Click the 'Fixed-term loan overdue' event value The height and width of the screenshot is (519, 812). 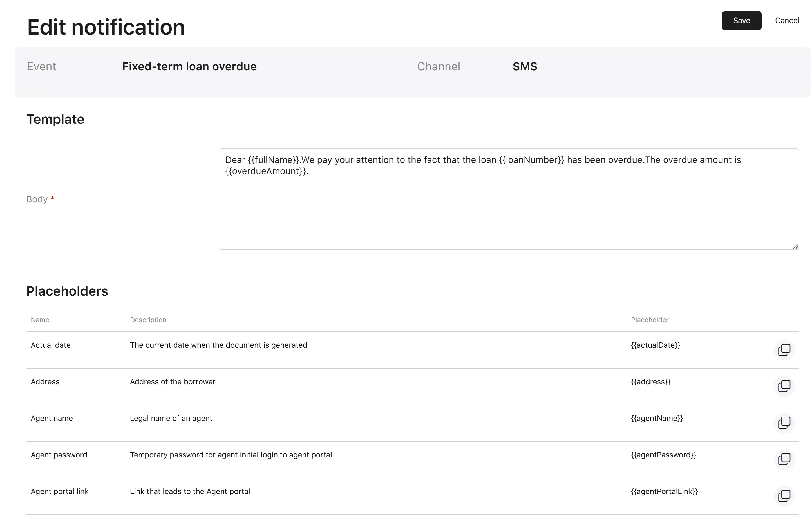[189, 66]
